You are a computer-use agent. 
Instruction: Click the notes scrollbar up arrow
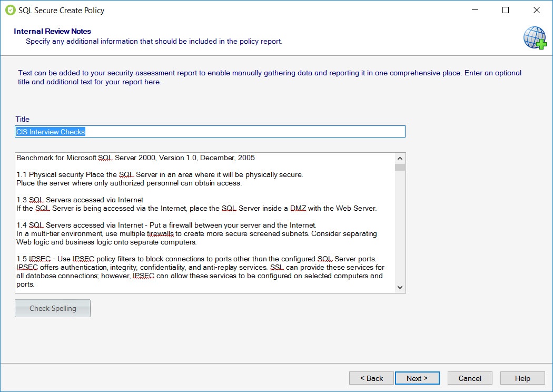[x=400, y=159]
